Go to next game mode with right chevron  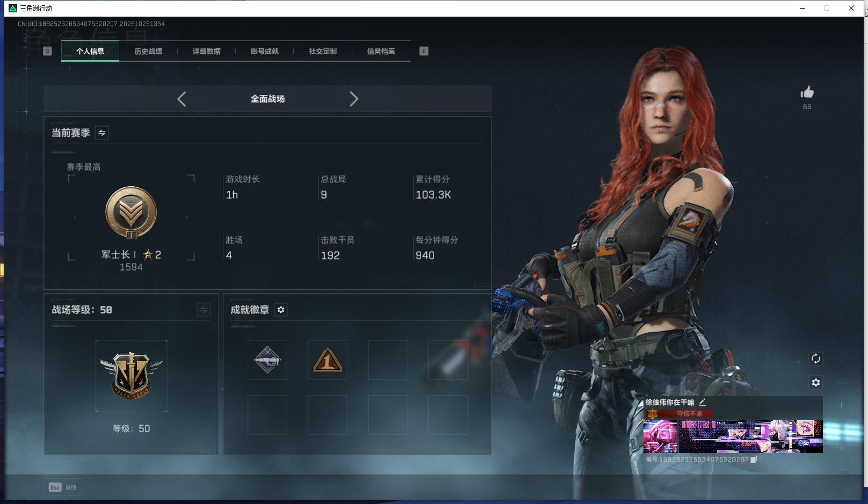pos(353,99)
